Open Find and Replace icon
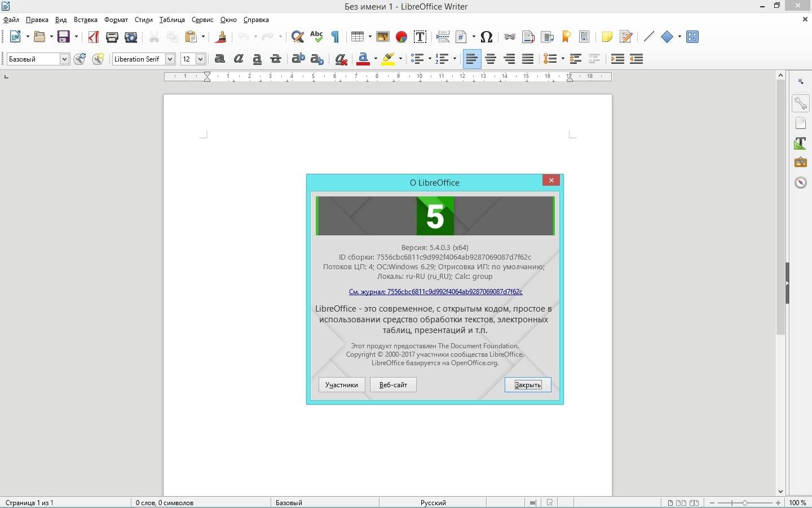The height and width of the screenshot is (508, 812). [x=298, y=37]
